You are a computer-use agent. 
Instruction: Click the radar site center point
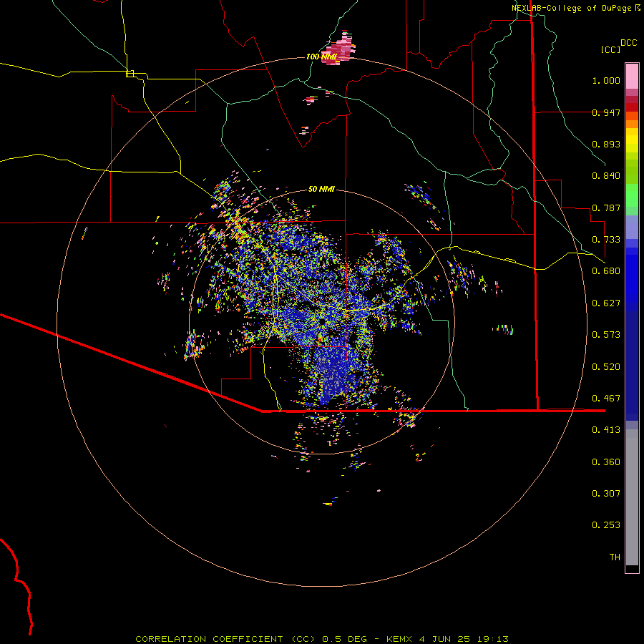(x=321, y=321)
